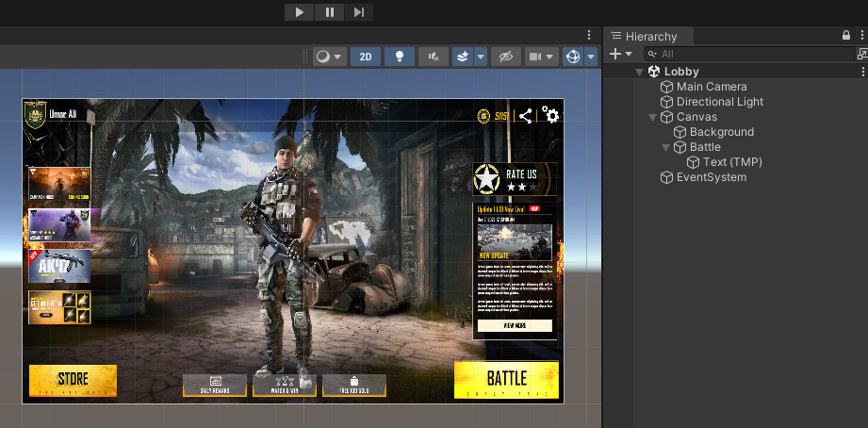The height and width of the screenshot is (428, 868).
Task: Collapse the Battle object expander arrow
Action: point(666,147)
